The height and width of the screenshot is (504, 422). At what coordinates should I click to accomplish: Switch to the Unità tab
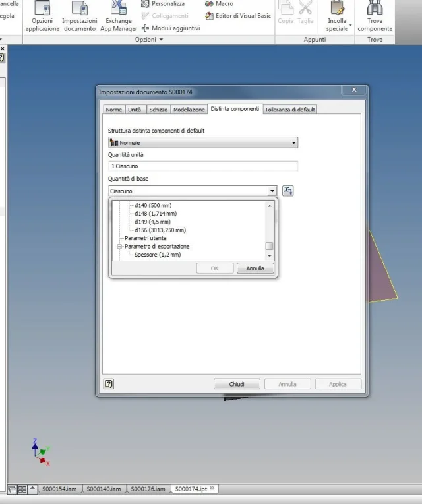[x=135, y=110]
